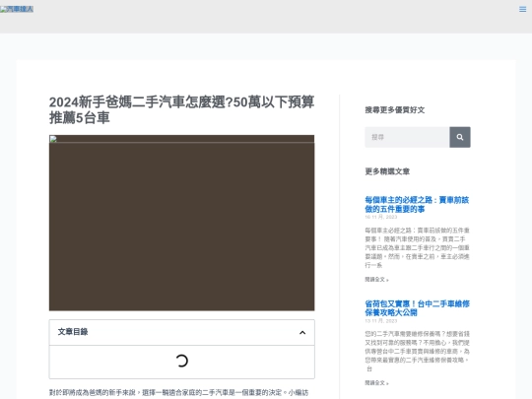532x399 pixels.
Task: Collapse the 文章目錄 table of contents
Action: coord(302,333)
